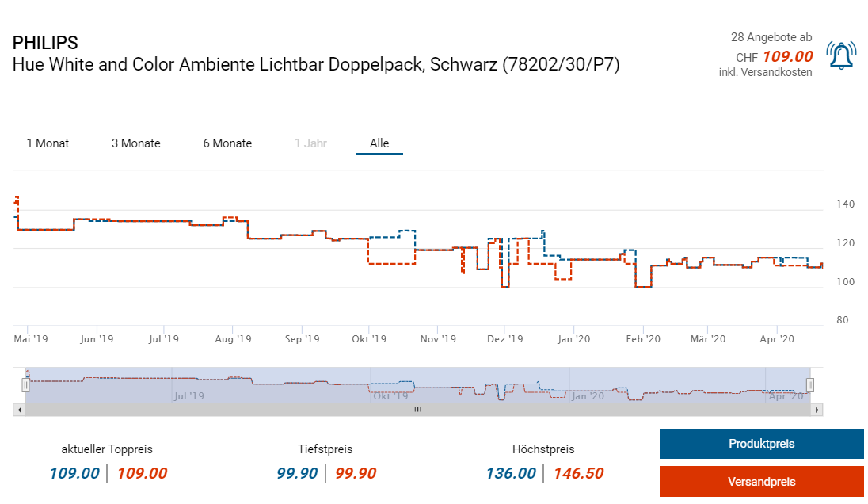This screenshot has width=868, height=504.
Task: Click the scrollbar left arrow below the navigator
Action: (17, 410)
